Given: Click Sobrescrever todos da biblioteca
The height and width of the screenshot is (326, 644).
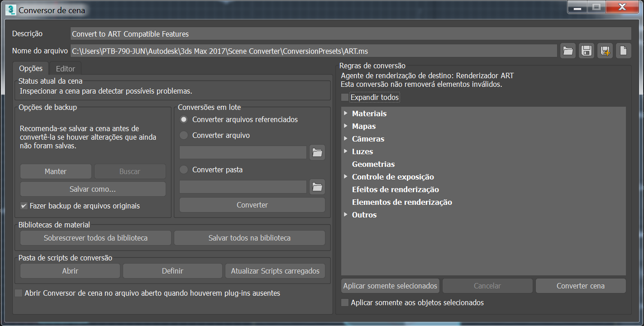Looking at the screenshot, I should (95, 238).
